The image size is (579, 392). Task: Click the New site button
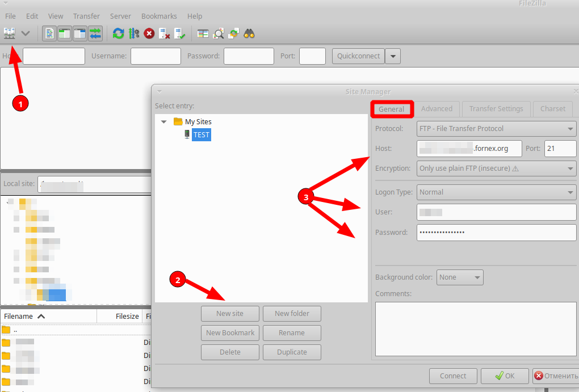pyautogui.click(x=230, y=313)
